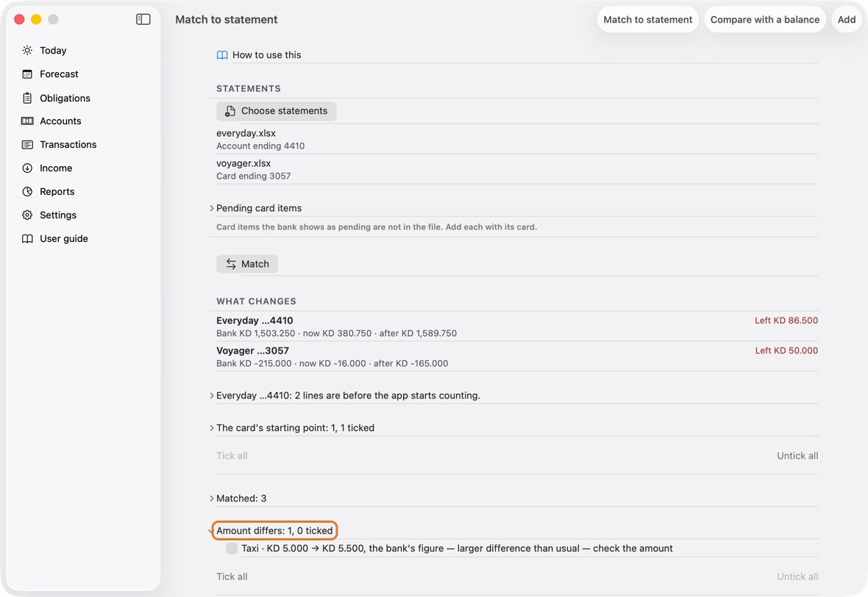Click Tick all under Amount differs
This screenshot has width=868, height=597.
pyautogui.click(x=232, y=576)
